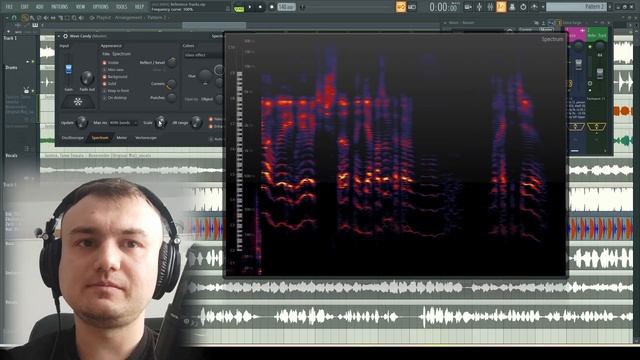This screenshot has width=640, height=360.
Task: Switch to the Spectrum tab
Action: pos(100,138)
